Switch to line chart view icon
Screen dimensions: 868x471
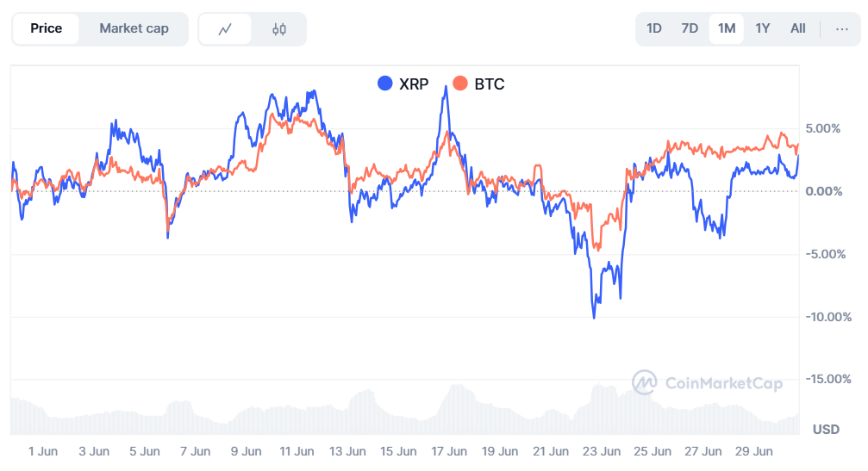pyautogui.click(x=226, y=29)
